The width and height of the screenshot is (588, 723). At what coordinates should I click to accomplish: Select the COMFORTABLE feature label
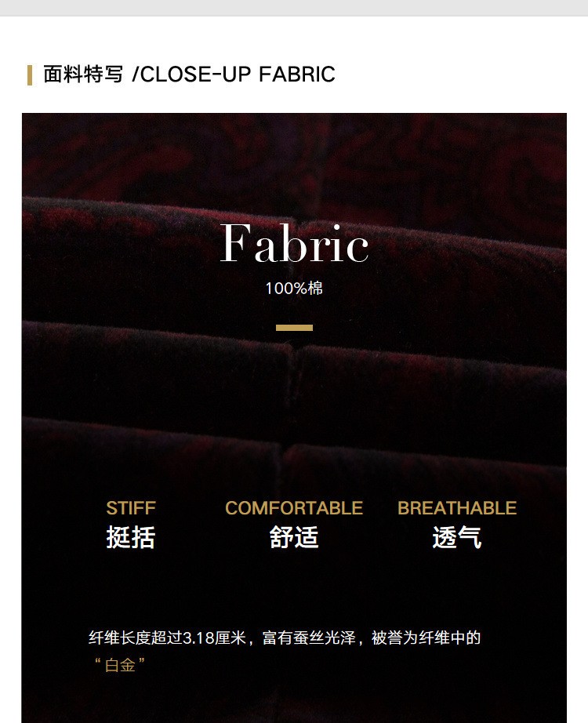coord(294,508)
